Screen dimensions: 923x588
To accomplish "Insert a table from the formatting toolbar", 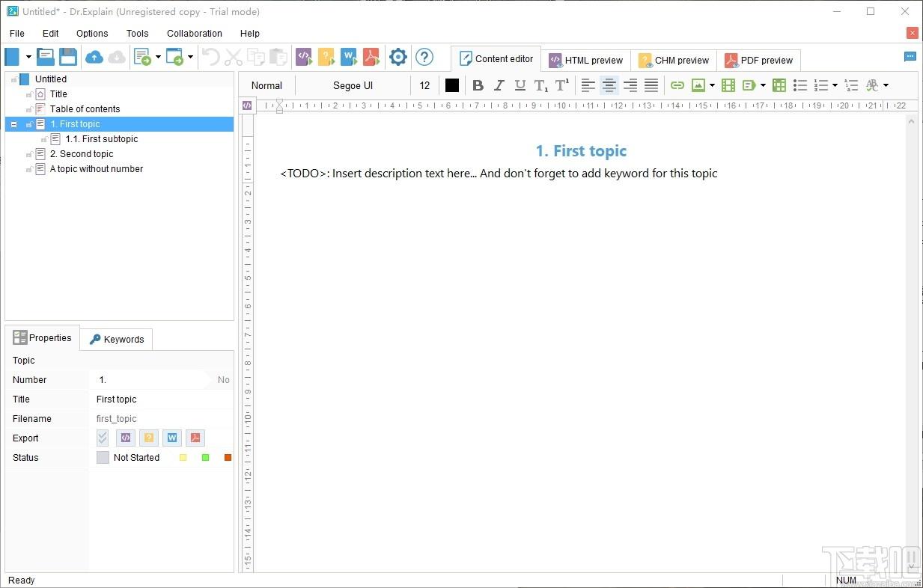I will 779,85.
